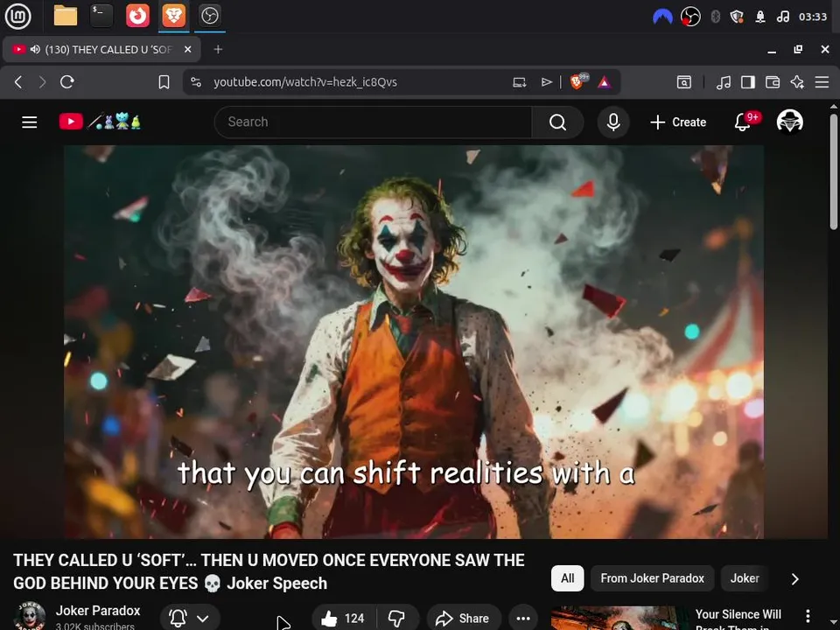Image resolution: width=840 pixels, height=630 pixels.
Task: Open the clock showing 03:33
Action: [813, 17]
